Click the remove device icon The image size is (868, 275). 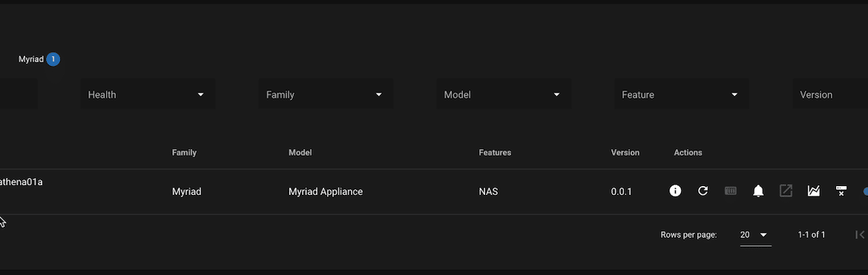(x=841, y=191)
